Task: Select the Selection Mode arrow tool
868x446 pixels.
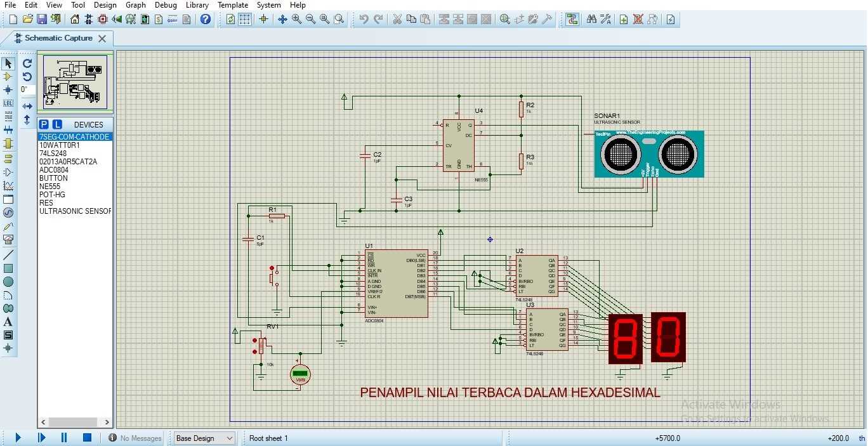Action: click(x=8, y=63)
